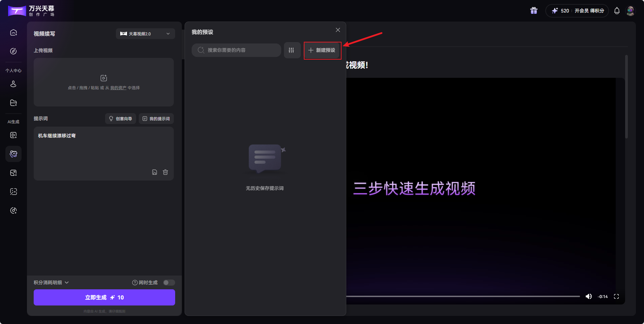Click the video progress bar
644x324 pixels.
[463, 296]
